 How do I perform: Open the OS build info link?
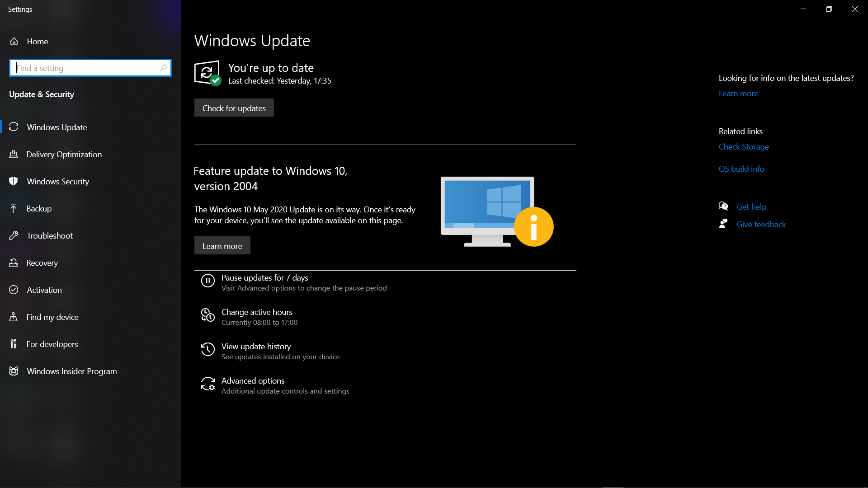point(741,169)
